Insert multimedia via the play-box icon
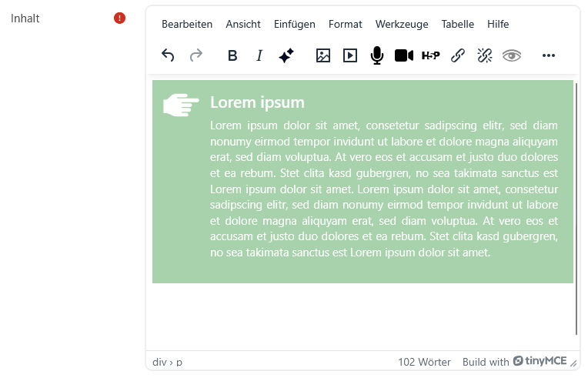The height and width of the screenshot is (378, 588). click(x=350, y=55)
